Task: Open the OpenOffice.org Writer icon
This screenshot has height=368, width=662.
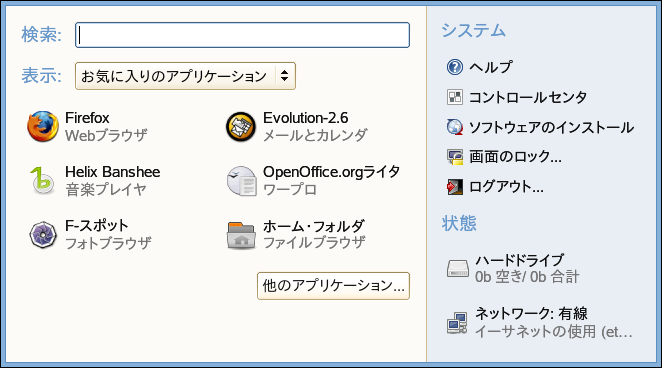Action: tap(241, 181)
